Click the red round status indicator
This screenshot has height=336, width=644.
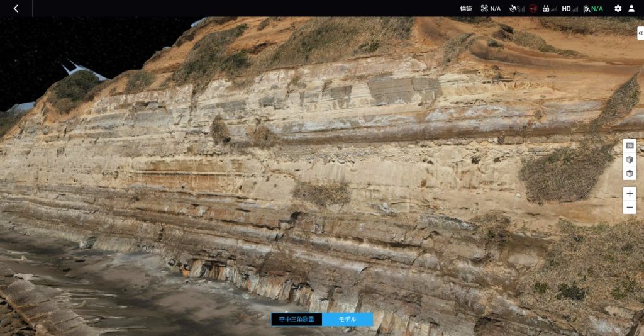point(533,8)
